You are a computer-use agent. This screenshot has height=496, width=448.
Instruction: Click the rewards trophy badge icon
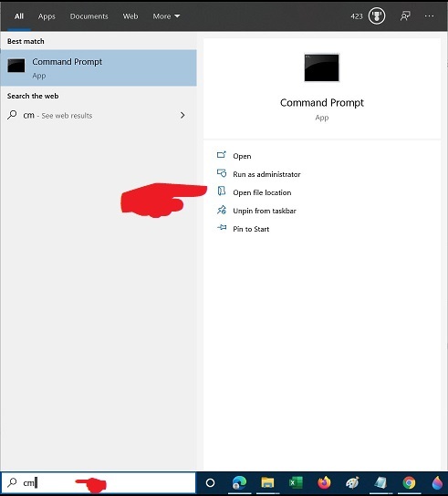[x=377, y=15]
